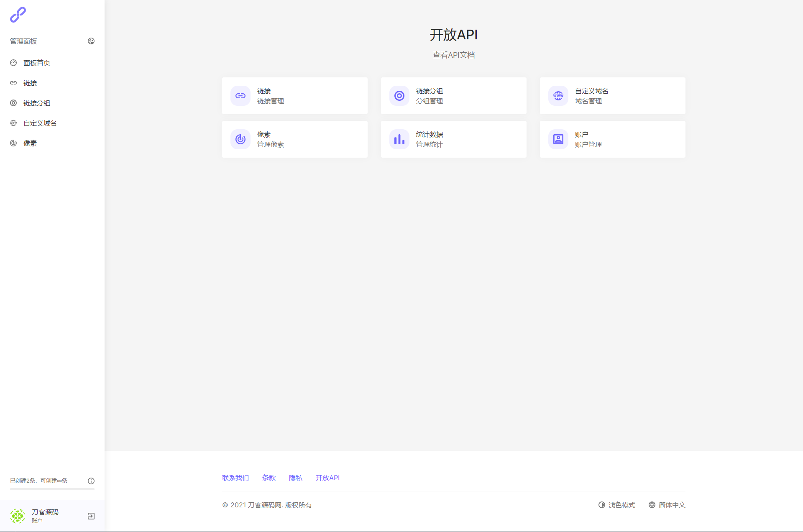
Task: Open 链接分组 group management icon
Action: [x=399, y=96]
